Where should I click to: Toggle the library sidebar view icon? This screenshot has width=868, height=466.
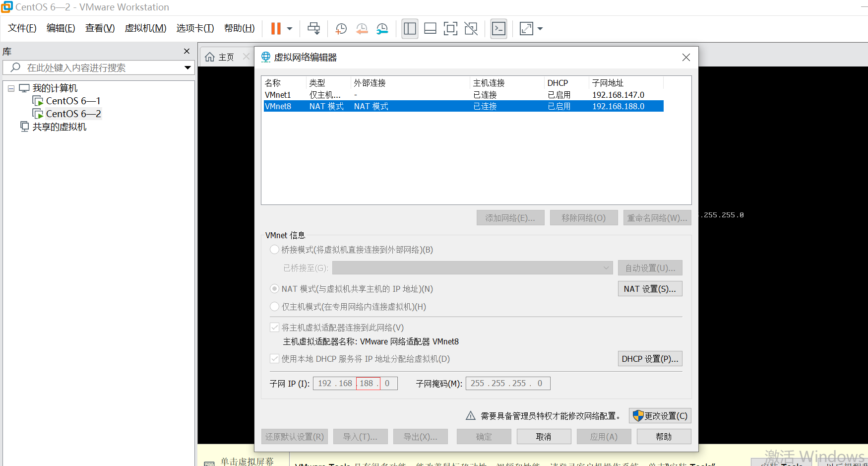click(410, 29)
